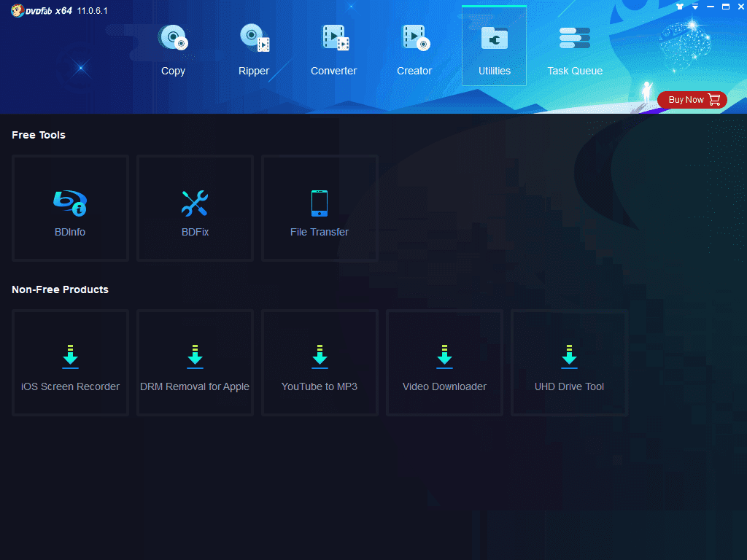Select the Utilities folder icon
This screenshot has width=747, height=560.
click(x=495, y=38)
